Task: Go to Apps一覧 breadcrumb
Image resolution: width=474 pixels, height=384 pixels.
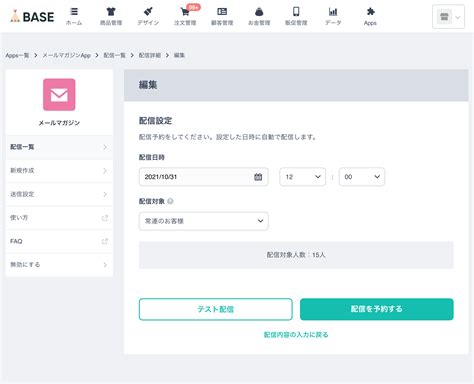Action: [x=17, y=55]
